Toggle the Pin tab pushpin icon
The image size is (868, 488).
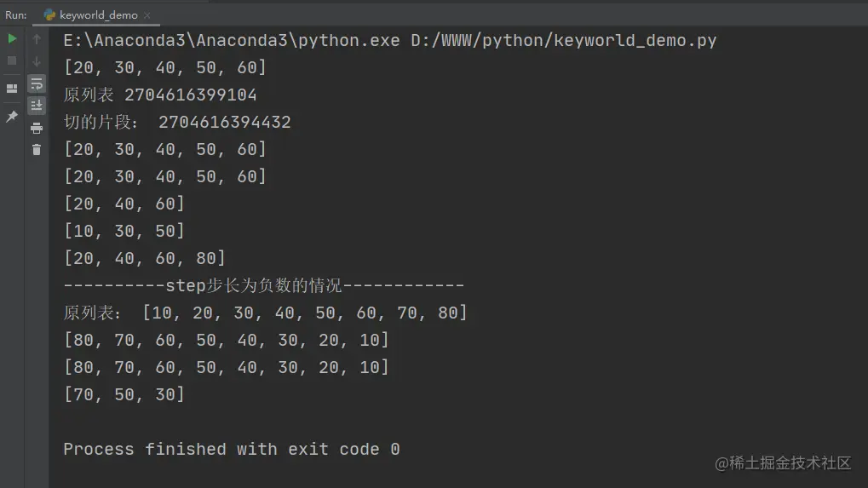(12, 116)
